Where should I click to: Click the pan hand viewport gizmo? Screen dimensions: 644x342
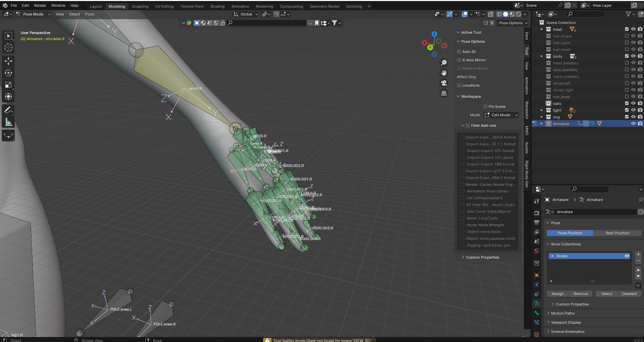pos(444,73)
